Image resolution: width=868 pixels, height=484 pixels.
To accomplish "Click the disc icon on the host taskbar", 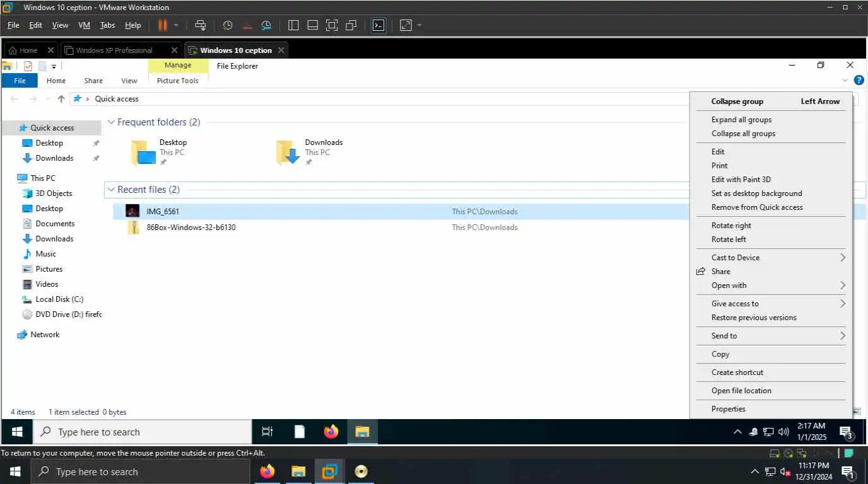I will click(x=361, y=471).
